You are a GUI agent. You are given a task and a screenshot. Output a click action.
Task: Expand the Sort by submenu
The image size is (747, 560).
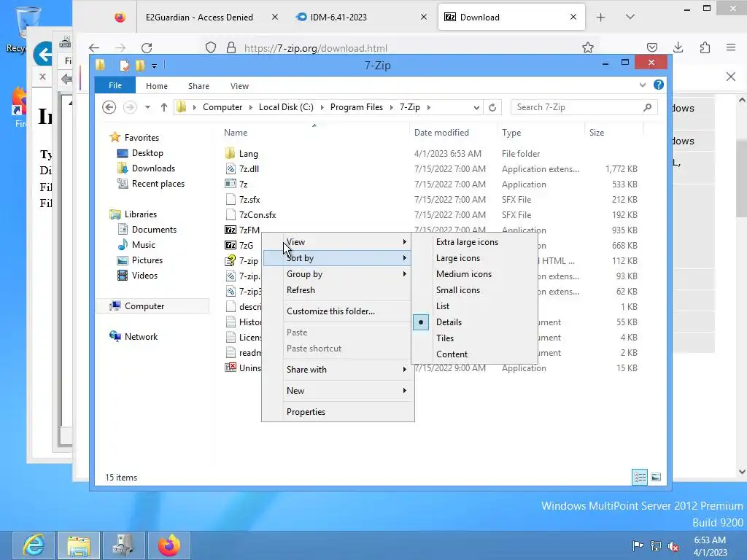pos(338,258)
